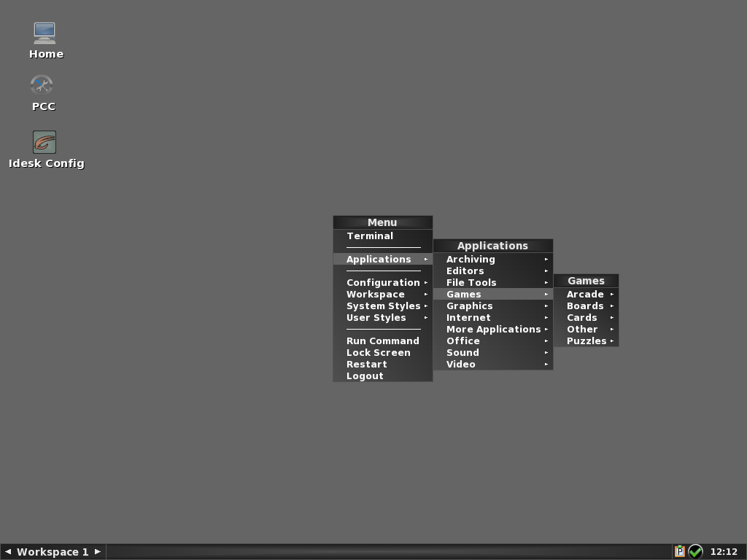
Task: Switch to next workspace with right arrow
Action: [98, 552]
